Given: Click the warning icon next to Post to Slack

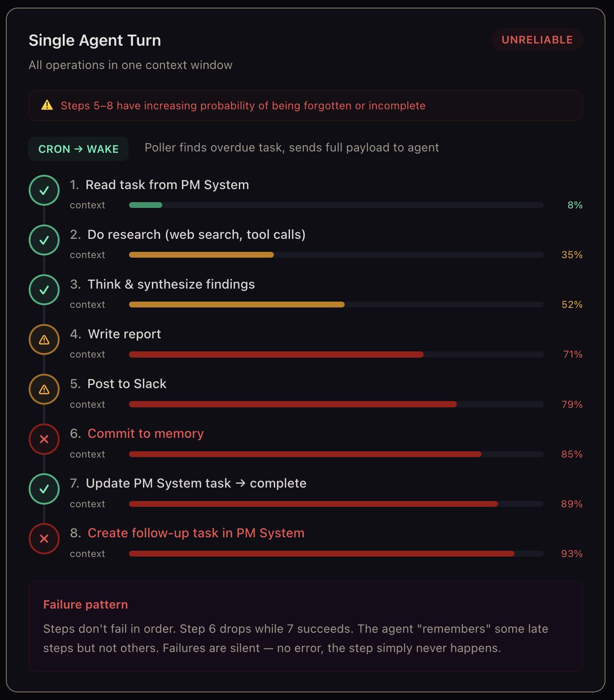Looking at the screenshot, I should [x=44, y=389].
